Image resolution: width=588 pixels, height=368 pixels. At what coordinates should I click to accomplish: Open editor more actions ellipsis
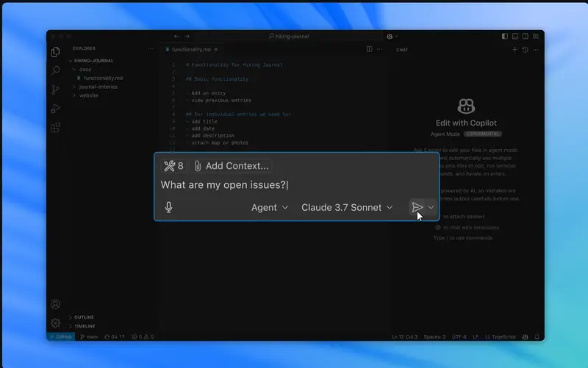tap(379, 49)
